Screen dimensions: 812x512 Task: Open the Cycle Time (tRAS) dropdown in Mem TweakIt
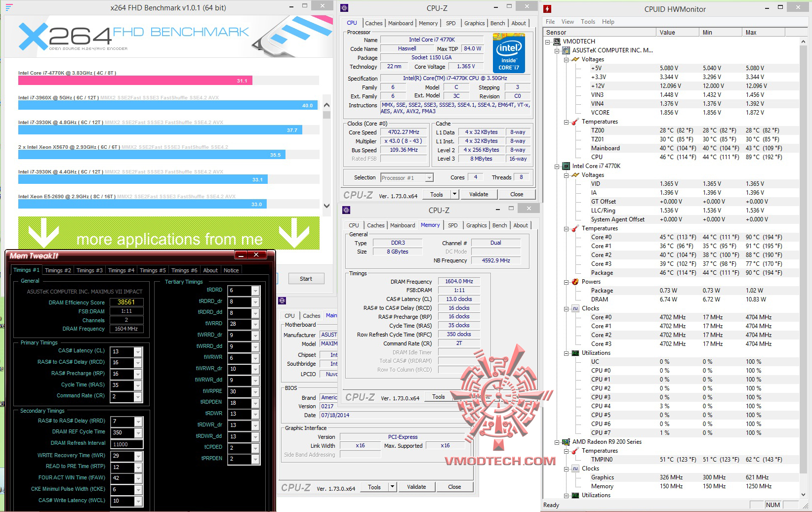pos(138,385)
